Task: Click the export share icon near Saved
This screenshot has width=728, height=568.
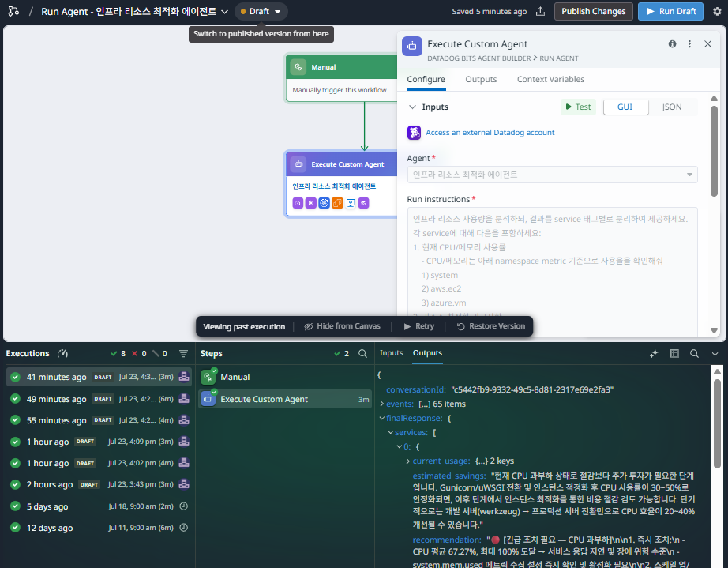Action: (540, 11)
